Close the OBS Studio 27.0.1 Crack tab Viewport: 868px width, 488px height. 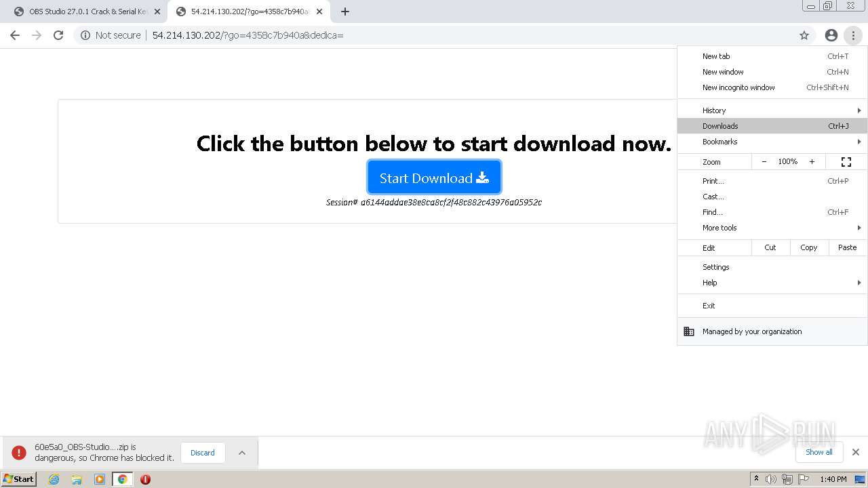(157, 12)
